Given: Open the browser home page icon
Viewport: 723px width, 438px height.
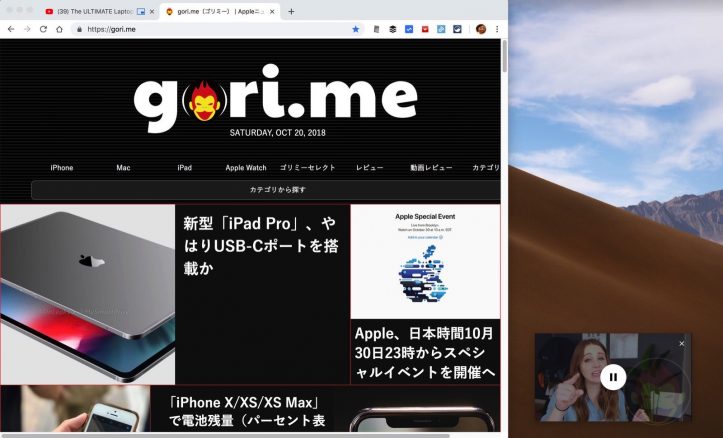Looking at the screenshot, I should point(59,29).
